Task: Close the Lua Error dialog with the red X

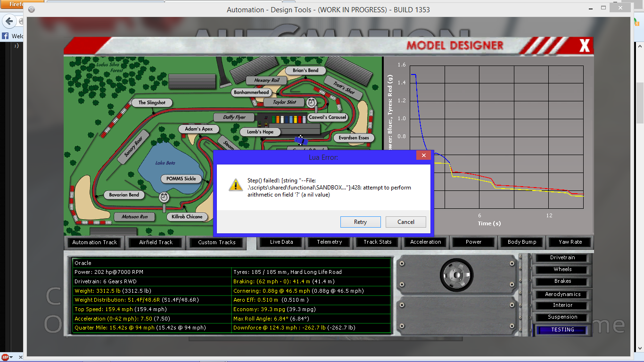Action: [423, 156]
